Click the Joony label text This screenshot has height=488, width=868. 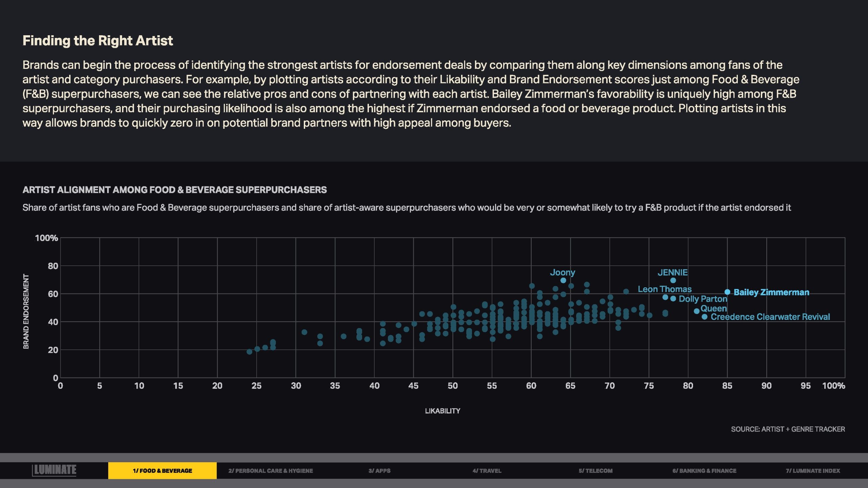tap(563, 273)
